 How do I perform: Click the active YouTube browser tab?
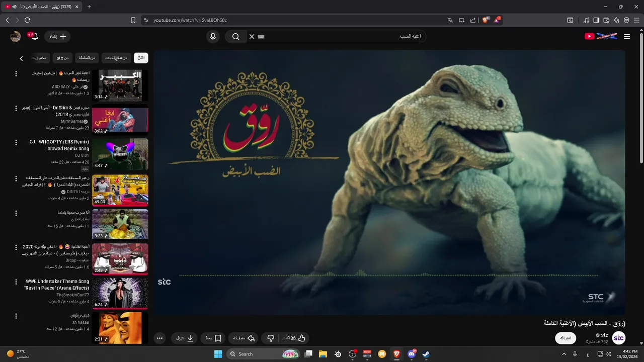41,7
